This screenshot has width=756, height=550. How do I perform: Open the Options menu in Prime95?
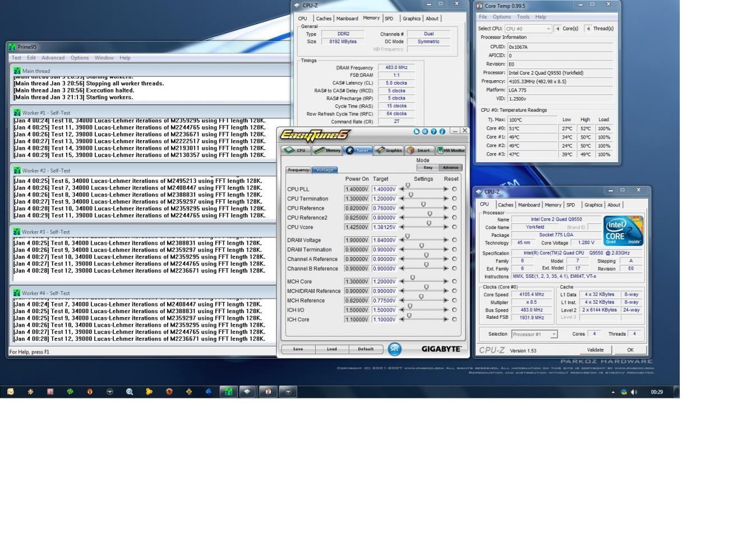pos(79,58)
